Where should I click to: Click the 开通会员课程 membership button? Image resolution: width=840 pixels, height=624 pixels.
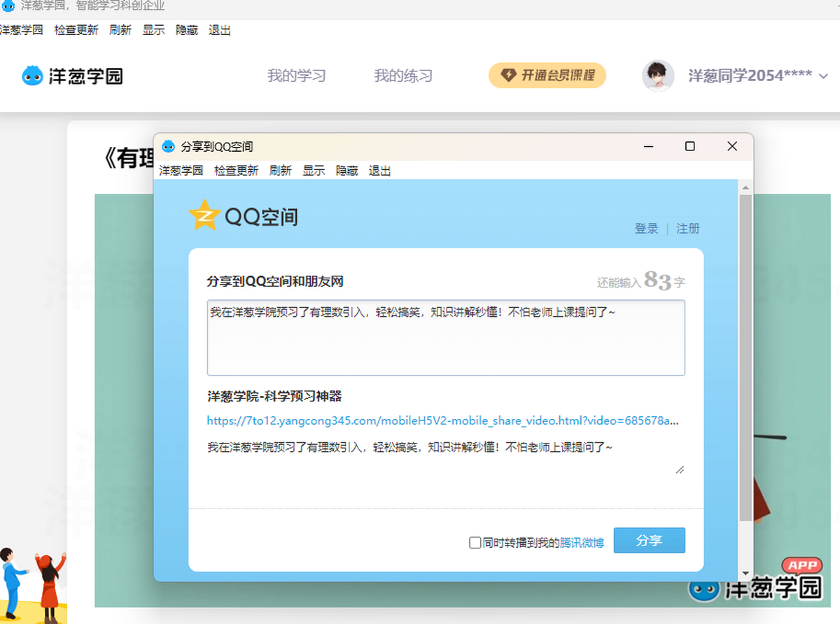(547, 76)
